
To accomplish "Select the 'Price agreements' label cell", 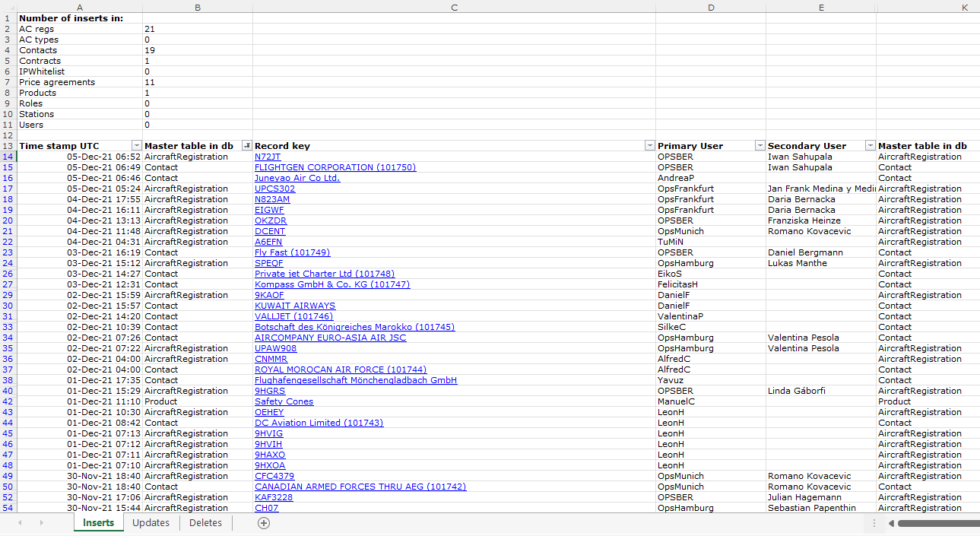I will (80, 82).
